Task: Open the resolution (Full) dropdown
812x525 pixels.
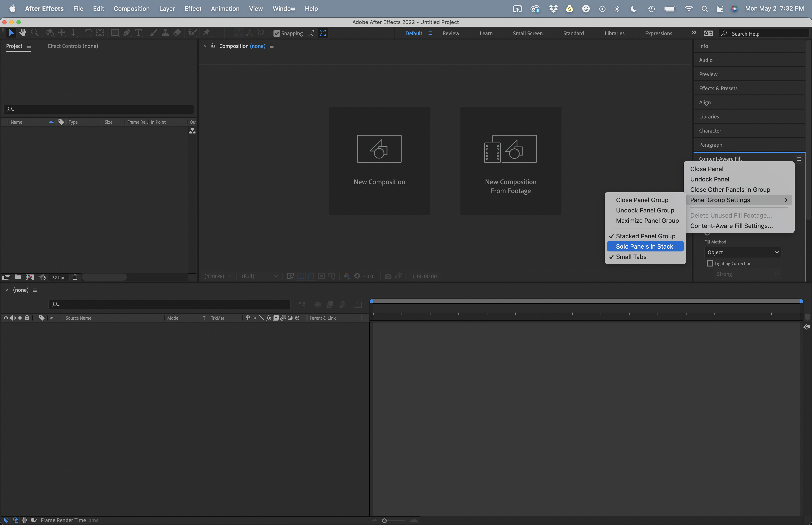Action: (259, 276)
